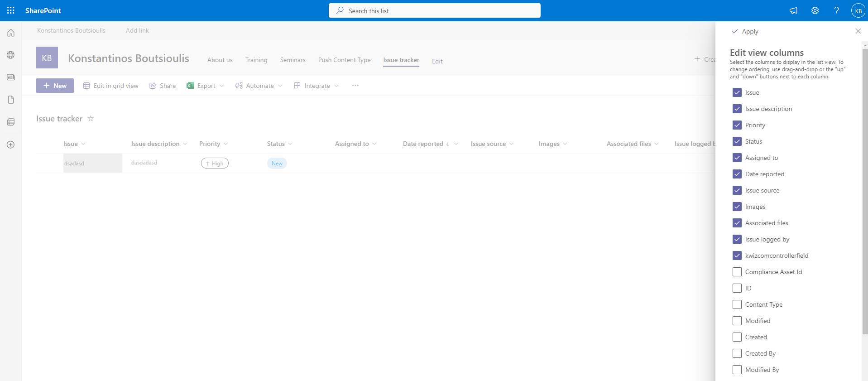The width and height of the screenshot is (868, 381).
Task: Open the Associated files column header menu
Action: [x=633, y=144]
